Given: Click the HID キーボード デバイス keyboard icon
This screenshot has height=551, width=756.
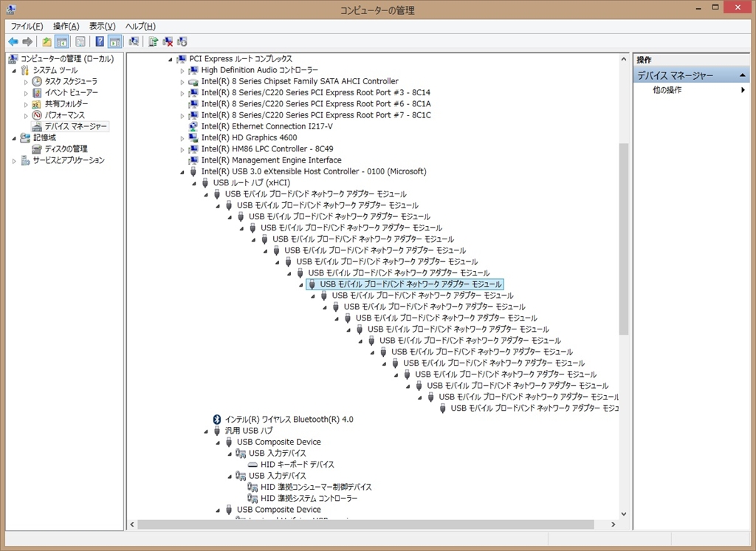Looking at the screenshot, I should [252, 465].
